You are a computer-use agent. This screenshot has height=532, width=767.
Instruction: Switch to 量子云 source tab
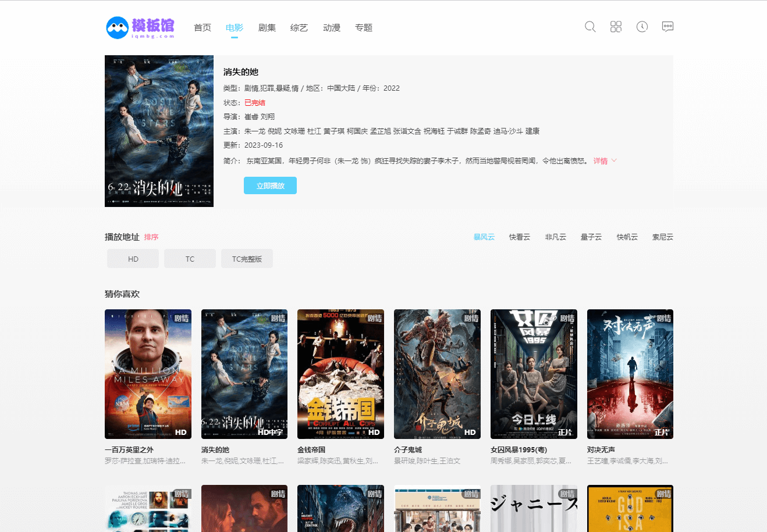coord(591,237)
